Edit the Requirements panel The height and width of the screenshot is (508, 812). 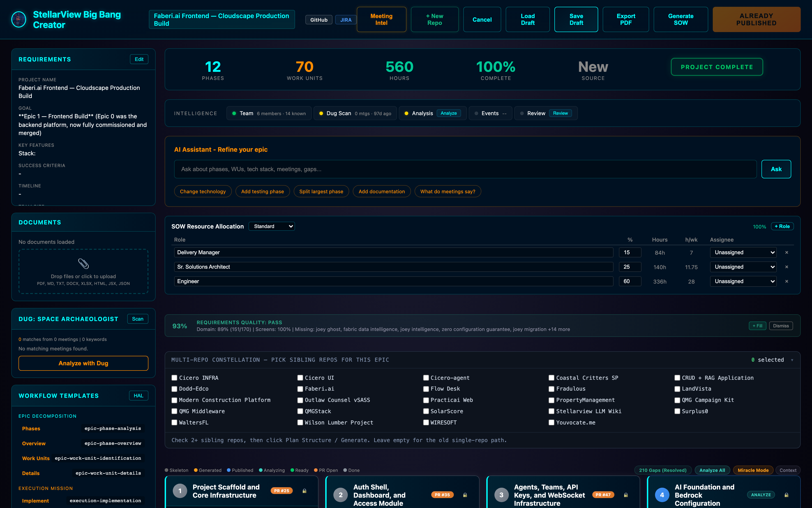coord(139,59)
